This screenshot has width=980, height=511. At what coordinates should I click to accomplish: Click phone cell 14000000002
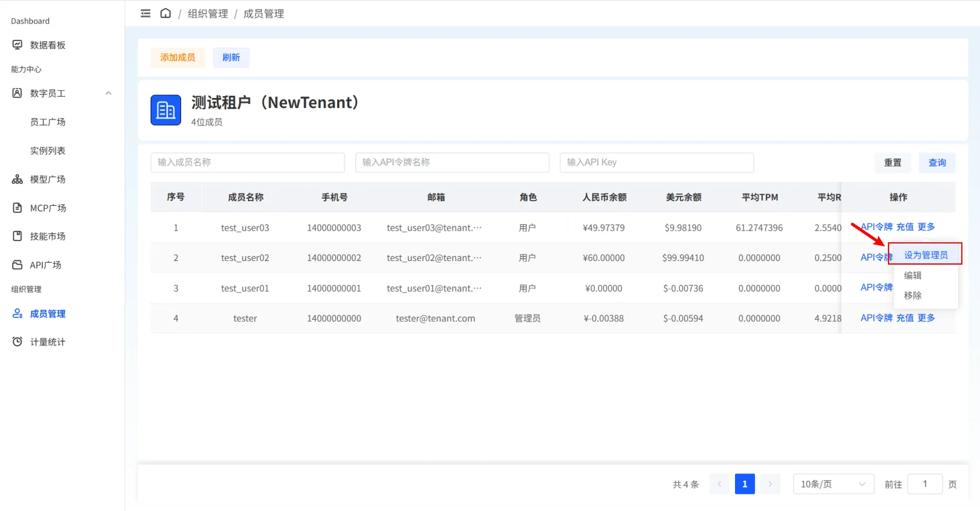[x=334, y=258]
